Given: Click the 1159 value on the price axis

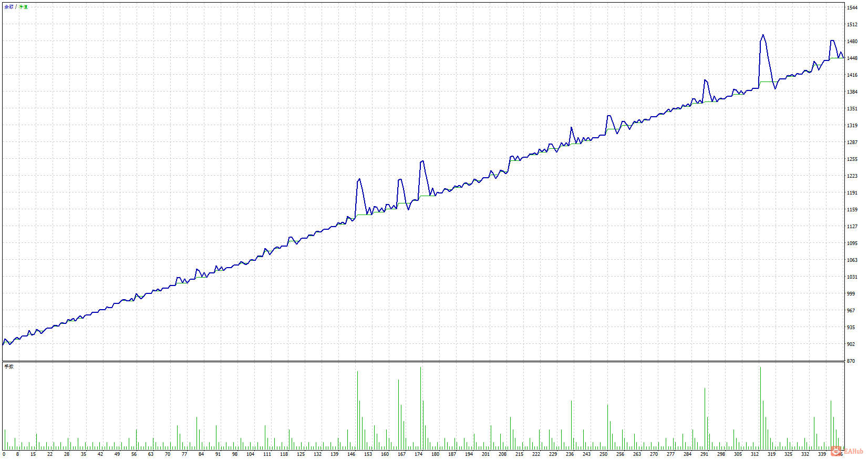Looking at the screenshot, I should click(852, 210).
